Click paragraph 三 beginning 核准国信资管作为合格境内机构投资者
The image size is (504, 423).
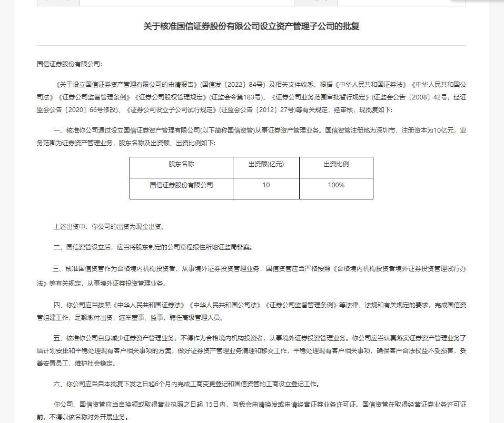tap(251, 276)
